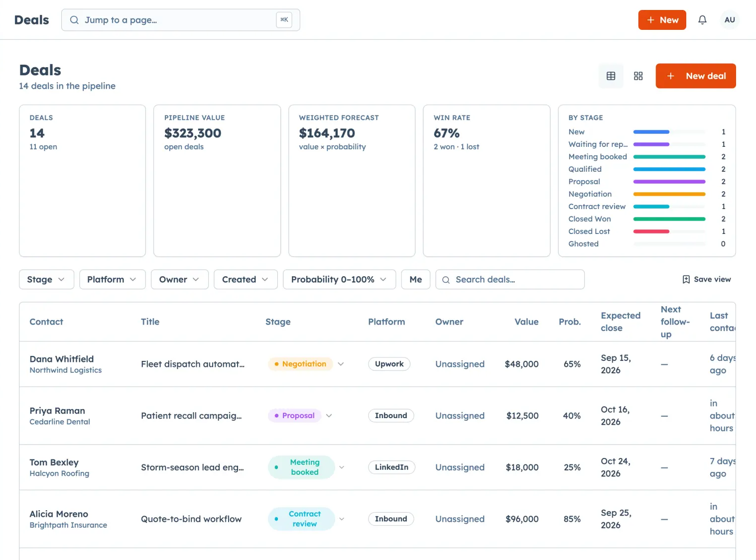The image size is (756, 560).
Task: Open Probability 0–100% dropdown
Action: pos(339,279)
